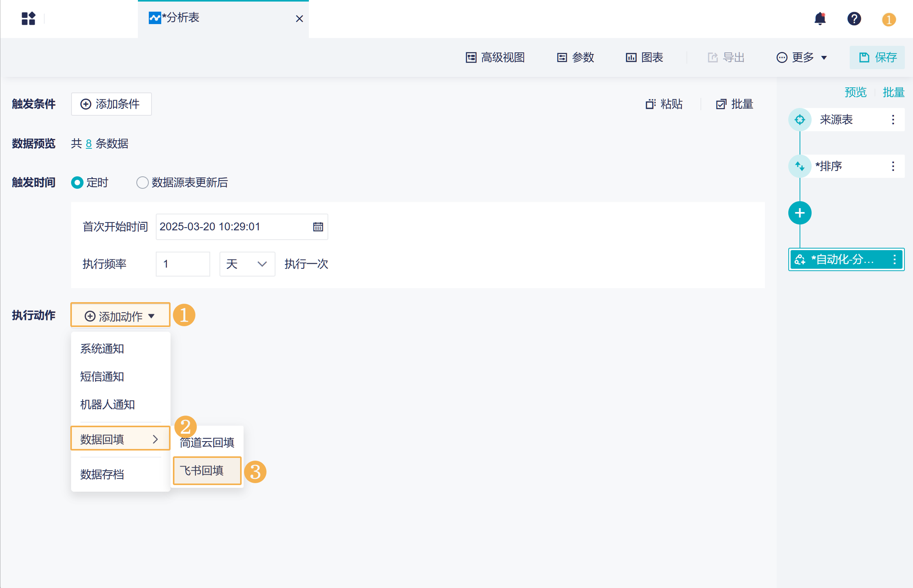Click the 8 data count link
This screenshot has width=913, height=588.
tap(89, 144)
